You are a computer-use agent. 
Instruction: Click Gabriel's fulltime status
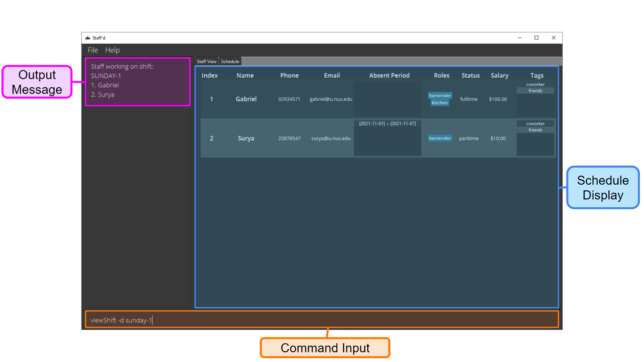point(469,99)
